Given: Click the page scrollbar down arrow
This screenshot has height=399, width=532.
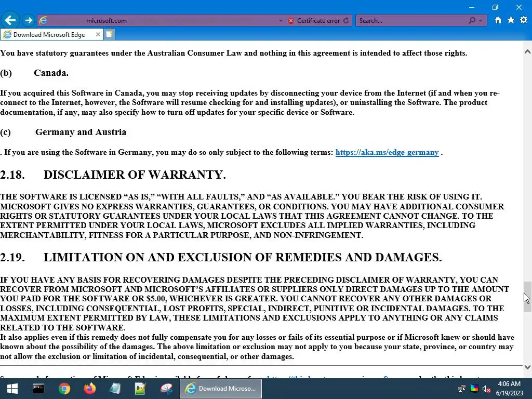Looking at the screenshot, I should click(x=527, y=366).
